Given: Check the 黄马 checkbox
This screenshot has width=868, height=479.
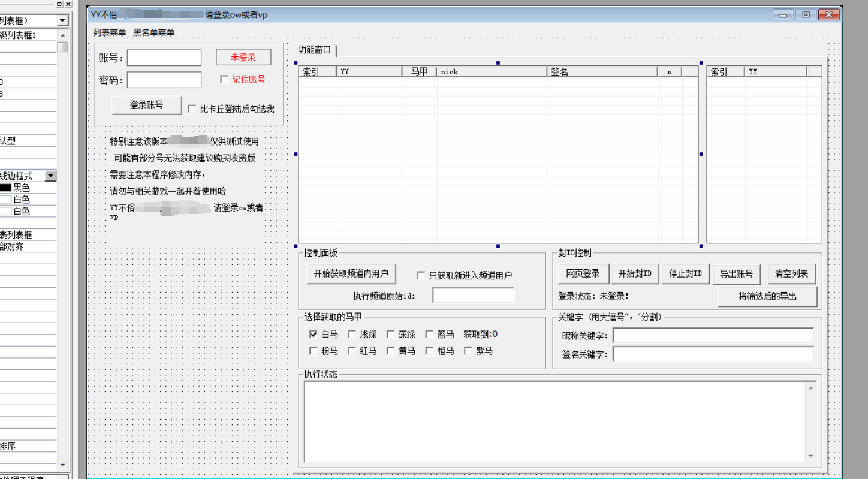Looking at the screenshot, I should (390, 351).
